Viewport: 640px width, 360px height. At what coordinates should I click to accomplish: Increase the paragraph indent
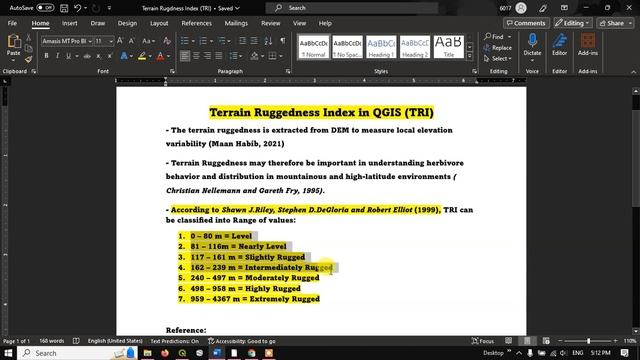coord(254,41)
